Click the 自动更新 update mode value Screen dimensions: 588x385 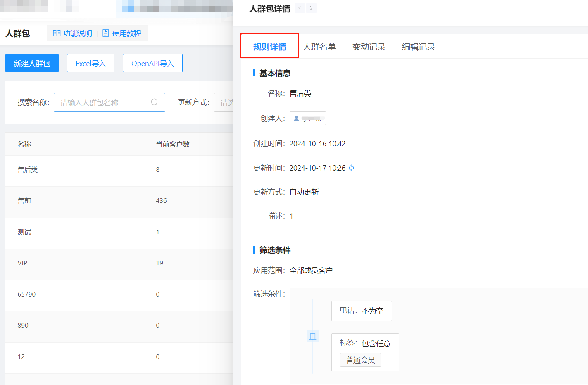(304, 192)
